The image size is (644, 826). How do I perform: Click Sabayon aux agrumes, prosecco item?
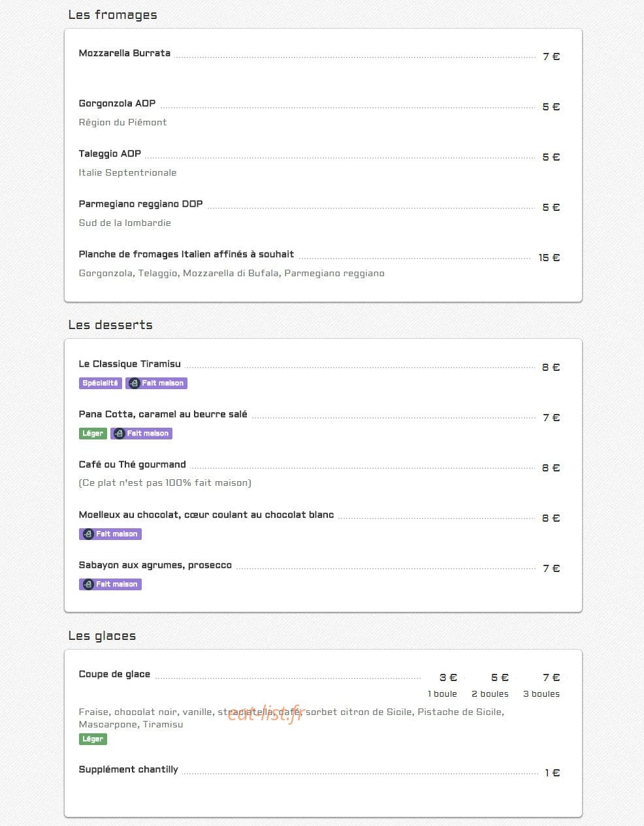(155, 565)
